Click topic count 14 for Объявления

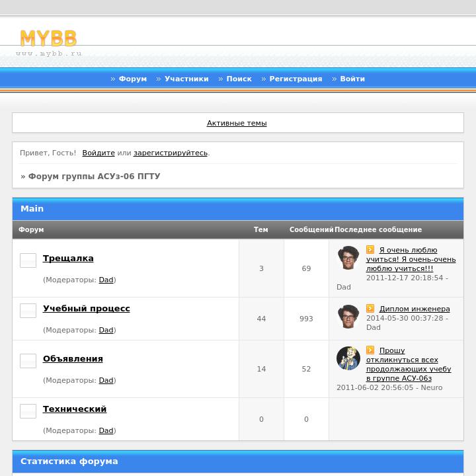[261, 369]
